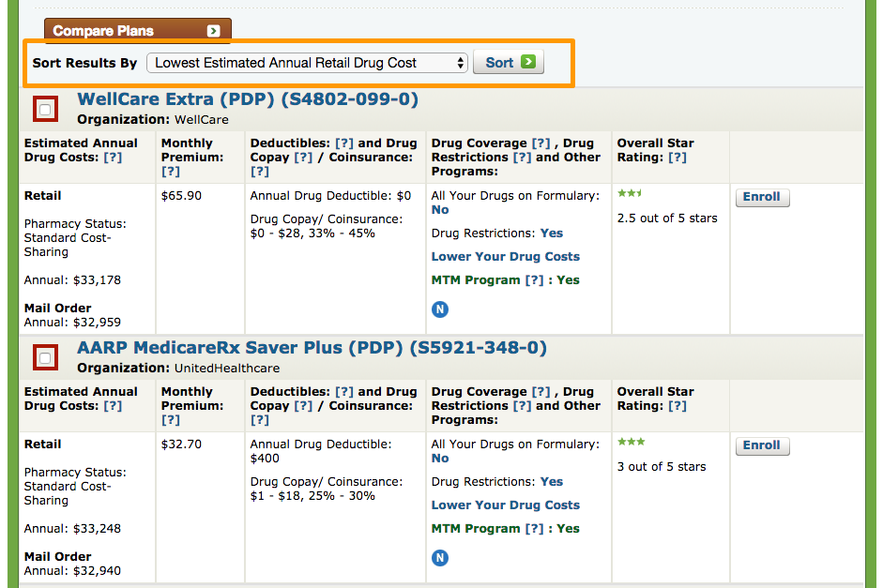Viewport: 883px width, 588px height.
Task: Open Deductibles help [?] in AARP header
Action: coord(344,392)
